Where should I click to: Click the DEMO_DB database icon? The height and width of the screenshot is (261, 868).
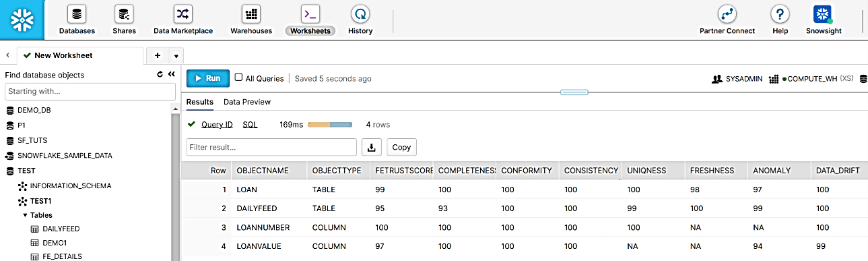(9, 110)
